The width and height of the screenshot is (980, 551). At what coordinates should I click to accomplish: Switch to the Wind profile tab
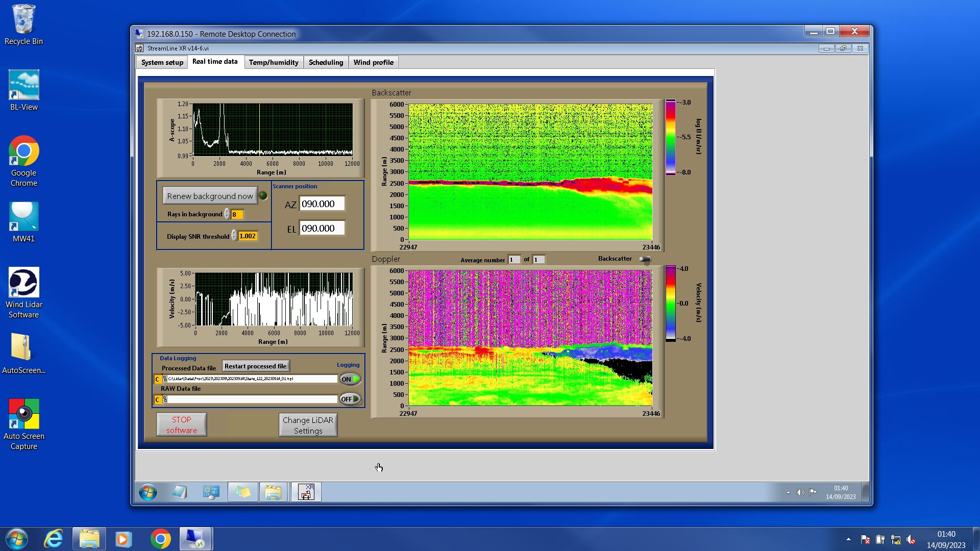coord(373,62)
